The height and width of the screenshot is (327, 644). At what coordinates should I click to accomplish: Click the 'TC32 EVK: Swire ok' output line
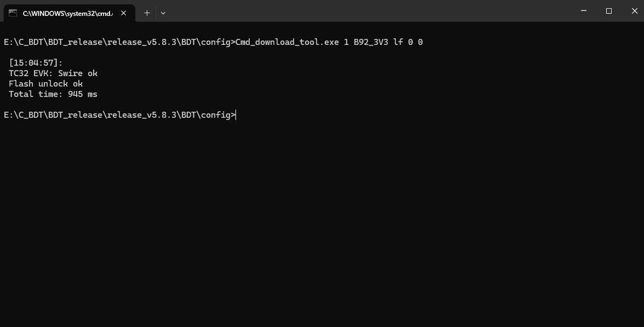pyautogui.click(x=53, y=73)
